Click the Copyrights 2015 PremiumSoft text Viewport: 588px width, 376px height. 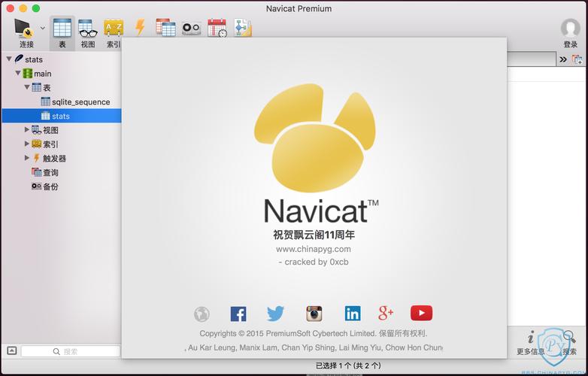click(x=313, y=333)
